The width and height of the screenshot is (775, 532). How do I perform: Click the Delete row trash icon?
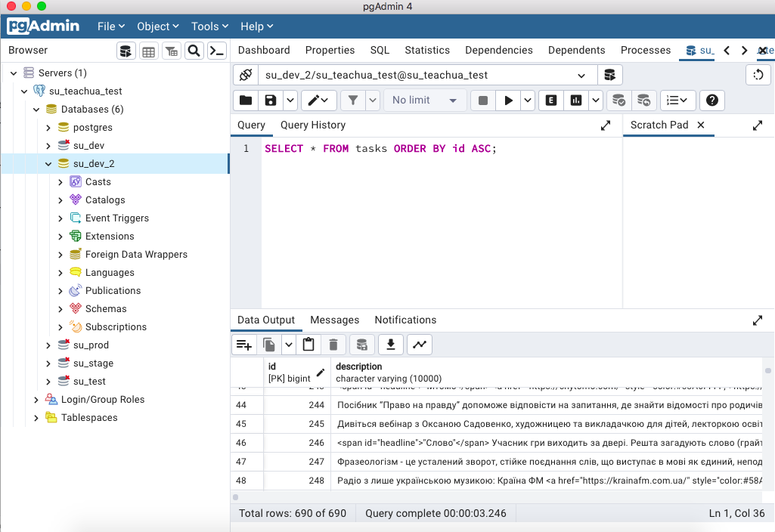click(333, 345)
